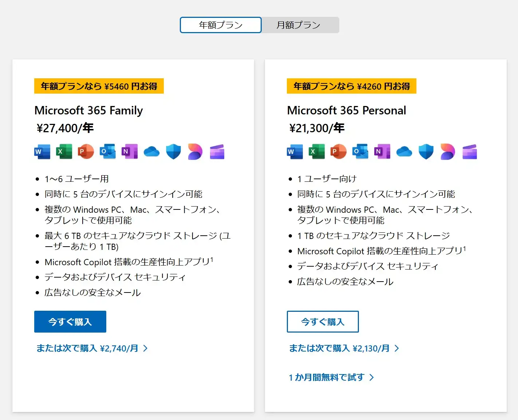Image resolution: width=518 pixels, height=420 pixels.
Task: Open the Word icon under Microsoft 365 Personal
Action: pyautogui.click(x=295, y=152)
